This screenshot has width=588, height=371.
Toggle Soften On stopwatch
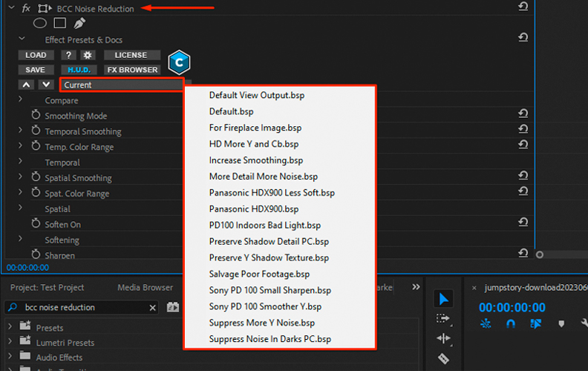point(36,224)
